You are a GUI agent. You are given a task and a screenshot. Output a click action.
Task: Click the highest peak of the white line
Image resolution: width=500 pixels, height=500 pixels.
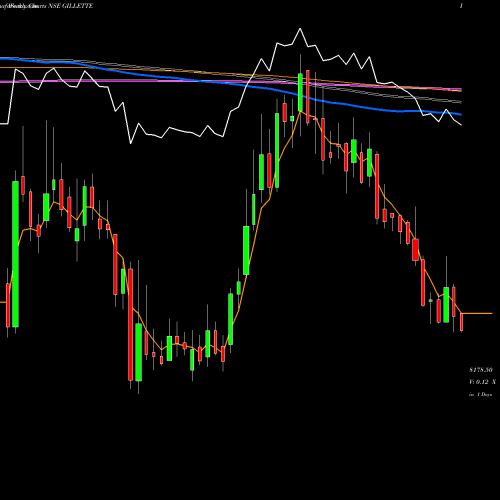pos(300,29)
